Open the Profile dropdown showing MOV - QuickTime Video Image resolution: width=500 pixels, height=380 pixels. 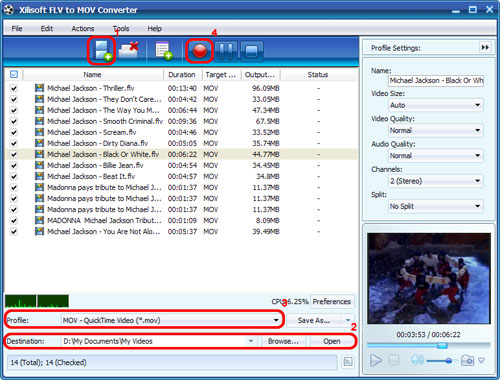171,320
